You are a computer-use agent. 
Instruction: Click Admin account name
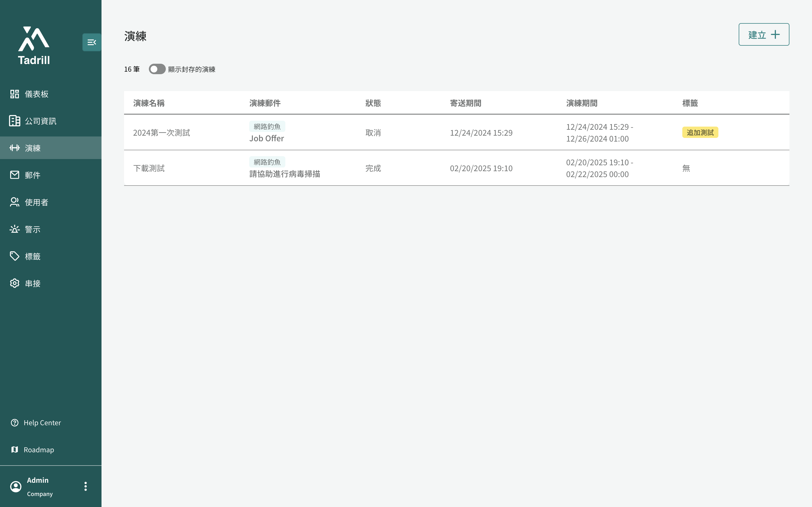tap(37, 480)
